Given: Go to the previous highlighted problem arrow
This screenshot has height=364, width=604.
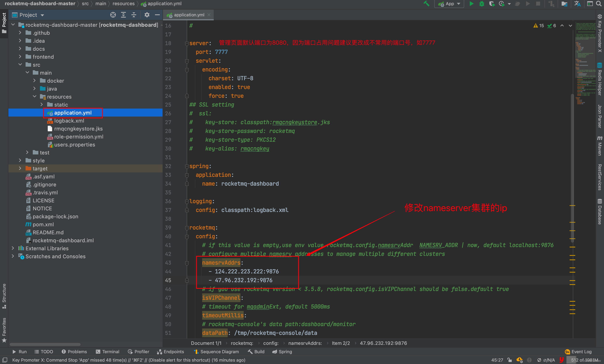Looking at the screenshot, I should (x=562, y=26).
